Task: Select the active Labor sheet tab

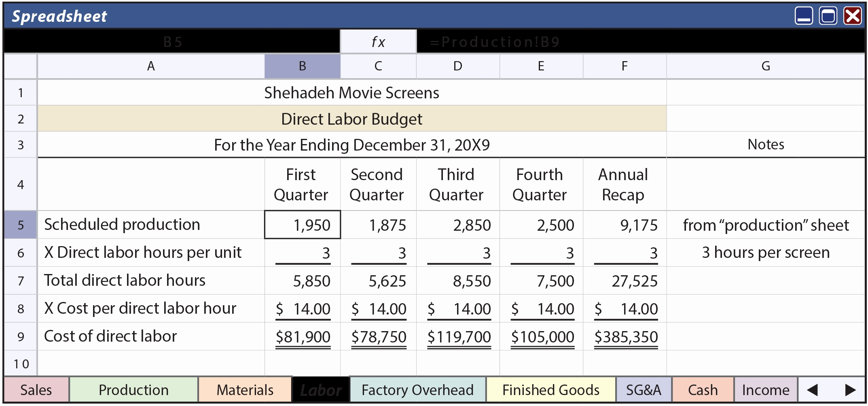Action: coord(320,390)
